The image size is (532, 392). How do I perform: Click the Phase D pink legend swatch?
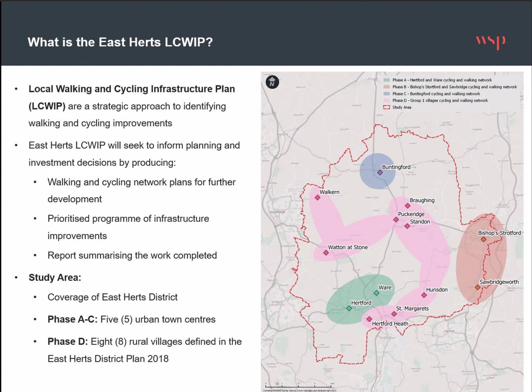click(386, 101)
